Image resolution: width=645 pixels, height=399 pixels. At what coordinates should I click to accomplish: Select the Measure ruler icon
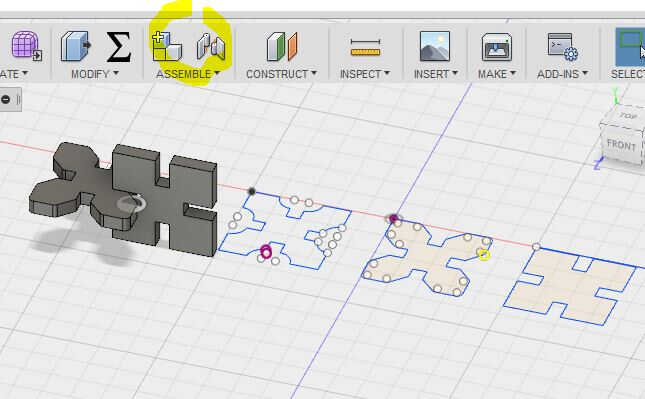pyautogui.click(x=365, y=47)
